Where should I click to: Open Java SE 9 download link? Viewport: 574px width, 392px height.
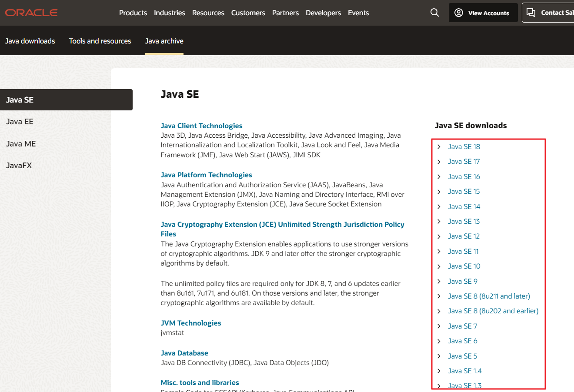(463, 281)
